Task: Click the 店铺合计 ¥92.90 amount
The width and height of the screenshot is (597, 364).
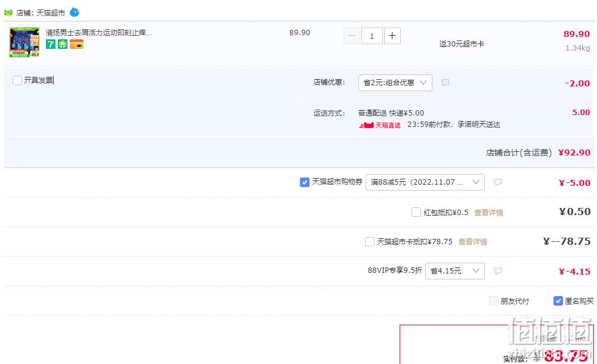Action: 574,153
